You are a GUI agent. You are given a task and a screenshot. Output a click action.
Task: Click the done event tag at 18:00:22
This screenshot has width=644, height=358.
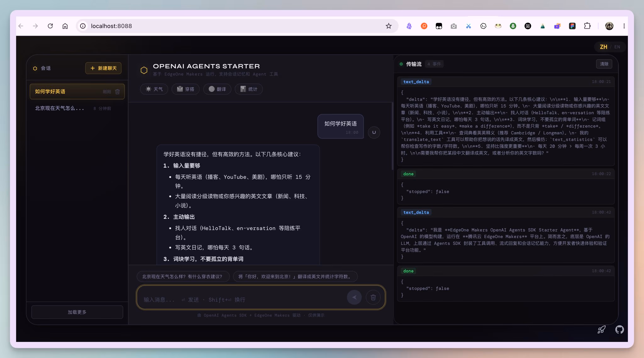[x=408, y=174]
